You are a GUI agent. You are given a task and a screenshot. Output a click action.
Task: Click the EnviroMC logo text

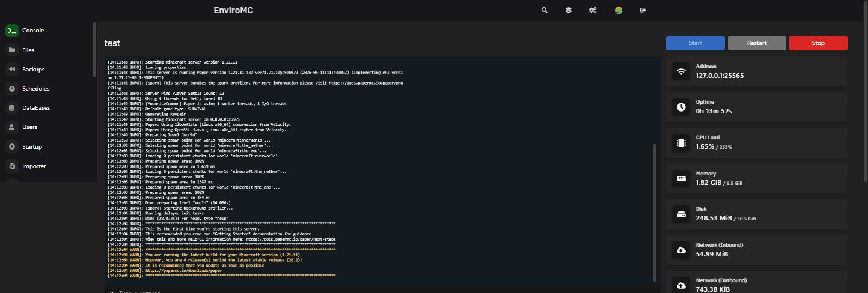click(x=233, y=10)
